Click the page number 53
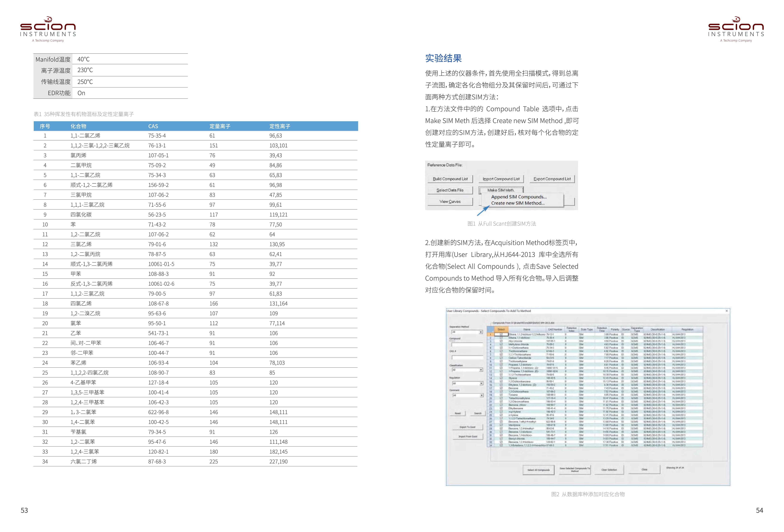Screen dimensions: 784x532 (x=24, y=510)
